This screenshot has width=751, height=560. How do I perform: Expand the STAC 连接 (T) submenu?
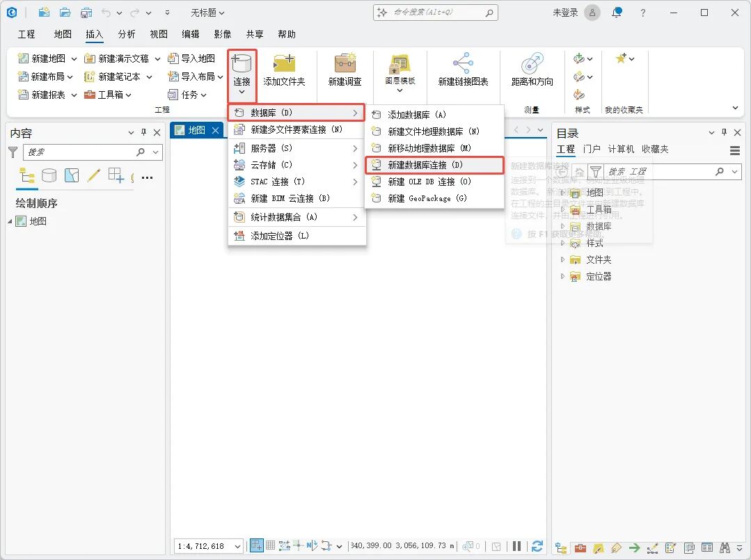[x=297, y=182]
